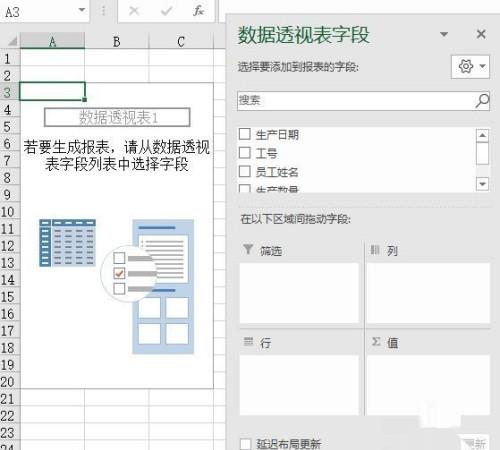Check the 生产日期 field checkbox

pos(245,134)
